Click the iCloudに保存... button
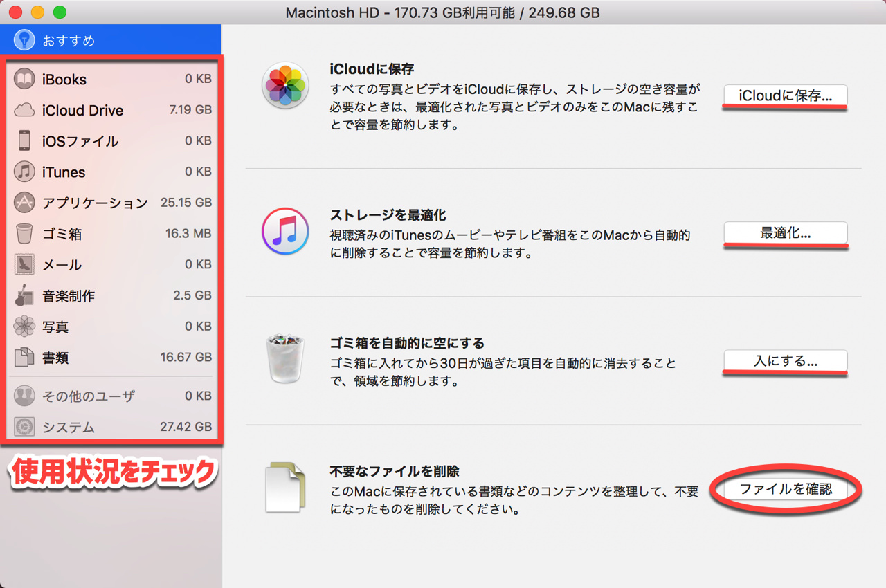This screenshot has width=886, height=588. [786, 95]
